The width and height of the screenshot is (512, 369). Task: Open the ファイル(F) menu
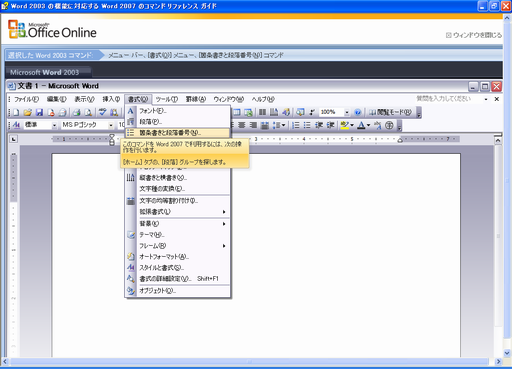(26, 99)
